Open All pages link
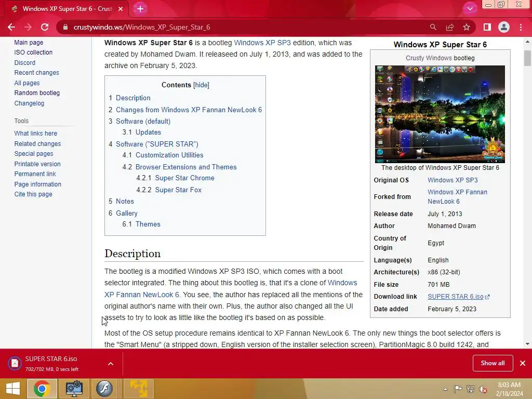This screenshot has width=532, height=399. [x=27, y=83]
